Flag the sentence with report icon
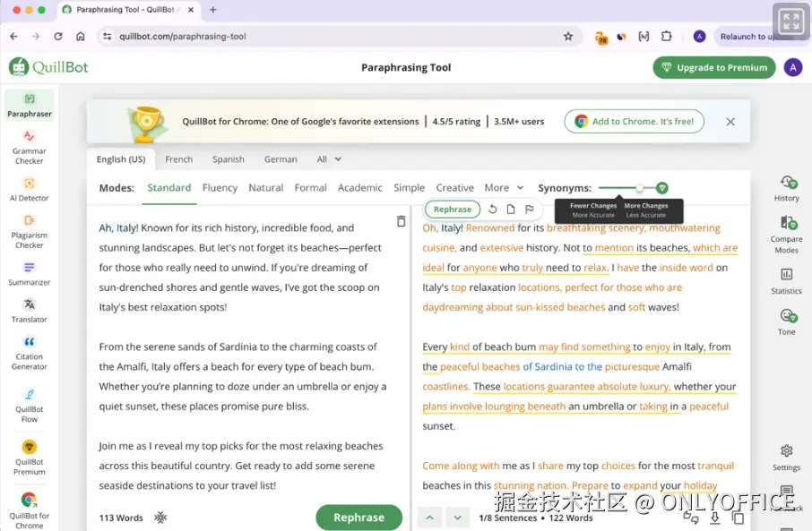This screenshot has width=812, height=531. (x=529, y=210)
